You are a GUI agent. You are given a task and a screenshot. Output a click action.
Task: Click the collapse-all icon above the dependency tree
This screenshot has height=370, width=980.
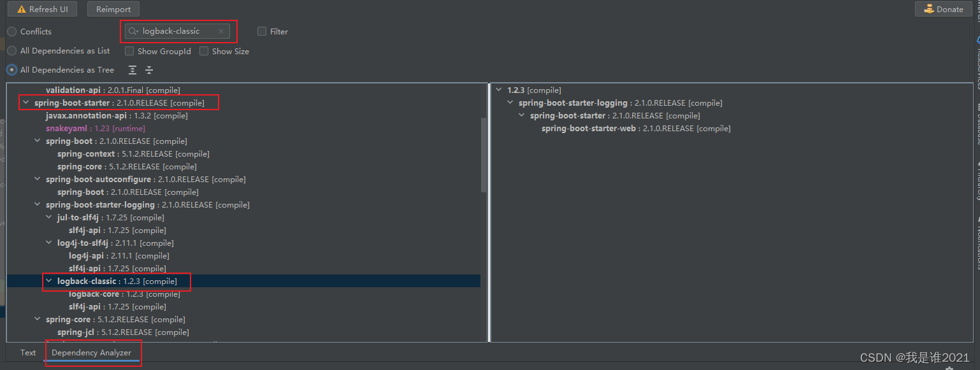coord(148,70)
